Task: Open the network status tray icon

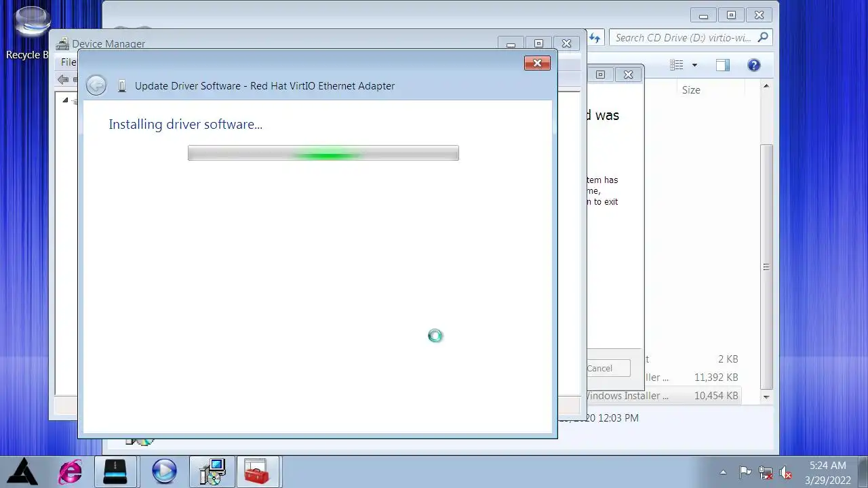Action: [766, 472]
